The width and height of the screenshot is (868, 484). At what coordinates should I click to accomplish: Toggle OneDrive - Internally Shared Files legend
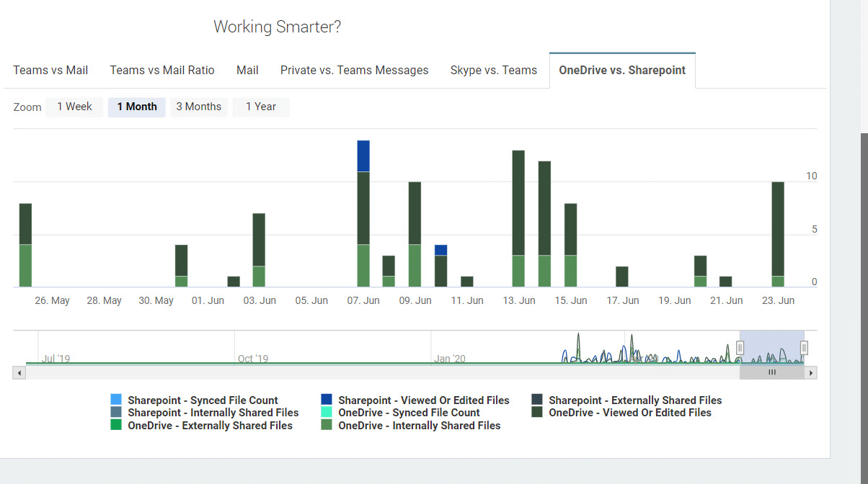click(419, 426)
